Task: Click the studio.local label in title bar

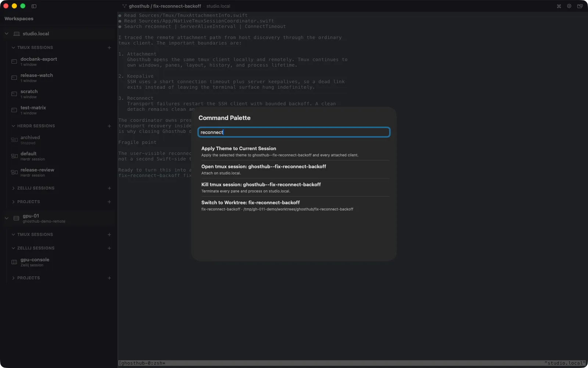Action: click(x=218, y=6)
